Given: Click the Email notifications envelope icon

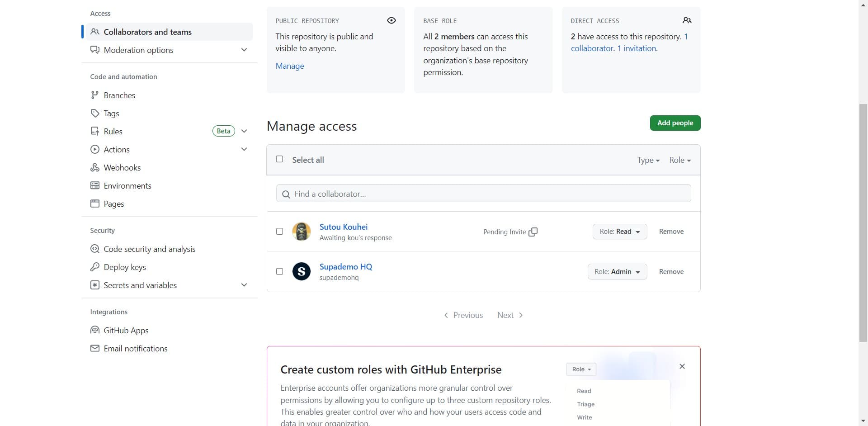Looking at the screenshot, I should (94, 348).
